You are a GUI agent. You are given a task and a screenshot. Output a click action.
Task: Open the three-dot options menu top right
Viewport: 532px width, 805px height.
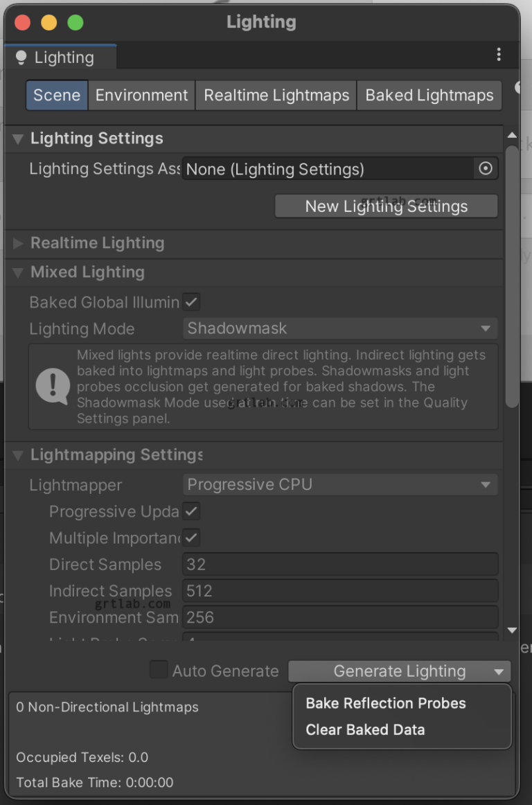pos(499,53)
